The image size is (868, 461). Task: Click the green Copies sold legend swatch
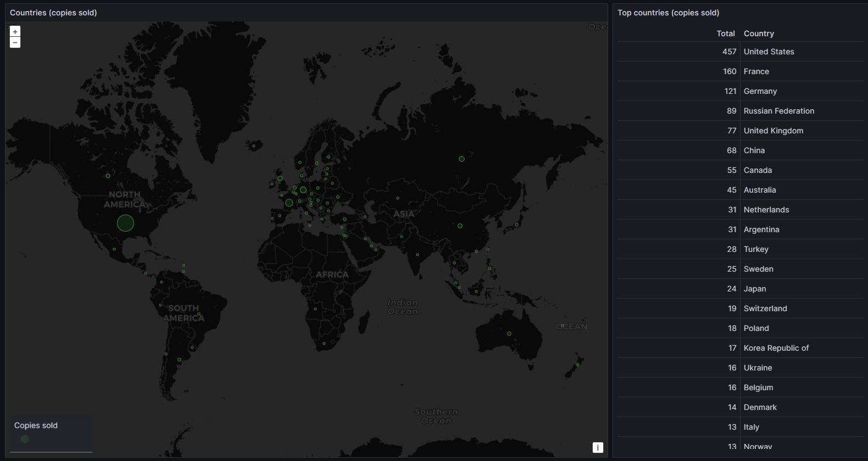tap(25, 439)
